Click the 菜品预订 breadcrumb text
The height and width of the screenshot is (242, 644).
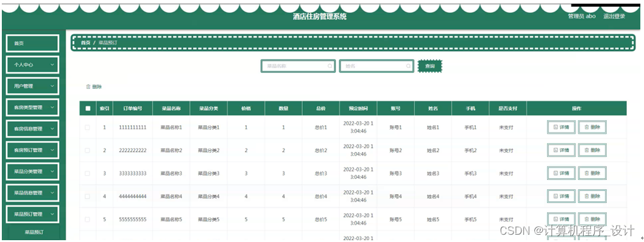108,43
